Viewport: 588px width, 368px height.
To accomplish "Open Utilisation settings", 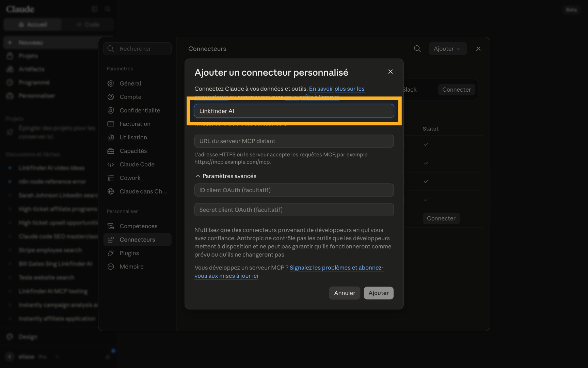I will 137,137.
